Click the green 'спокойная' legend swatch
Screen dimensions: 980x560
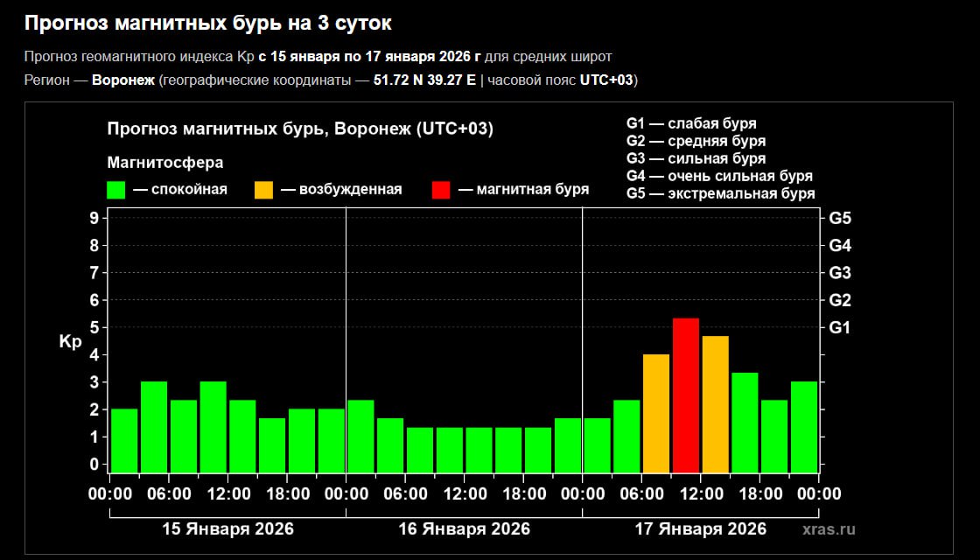[x=117, y=190]
